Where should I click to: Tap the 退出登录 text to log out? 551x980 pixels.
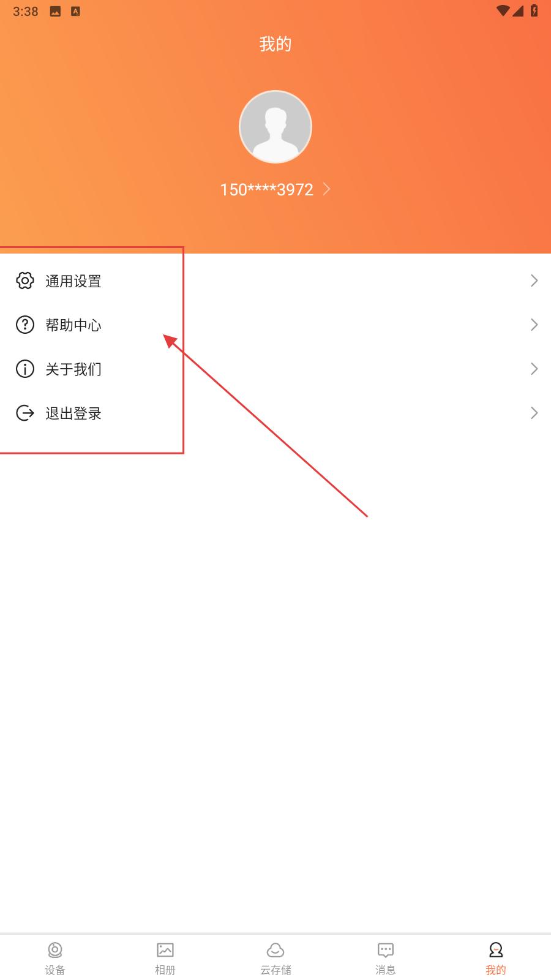coord(73,413)
